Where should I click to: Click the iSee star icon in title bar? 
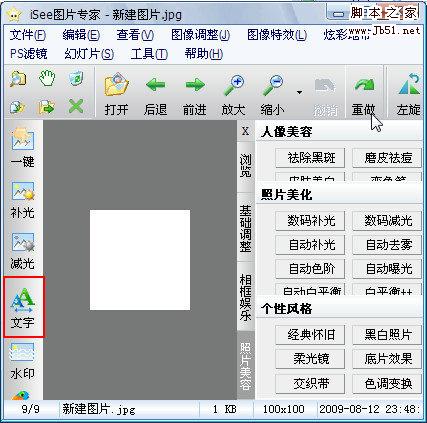pyautogui.click(x=13, y=14)
